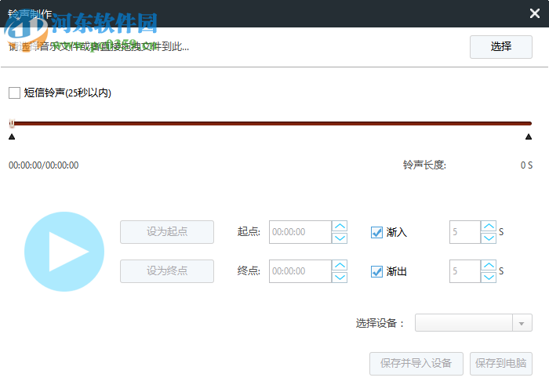
Task: Decrease the 终点 end time with down arrow
Action: click(x=340, y=278)
